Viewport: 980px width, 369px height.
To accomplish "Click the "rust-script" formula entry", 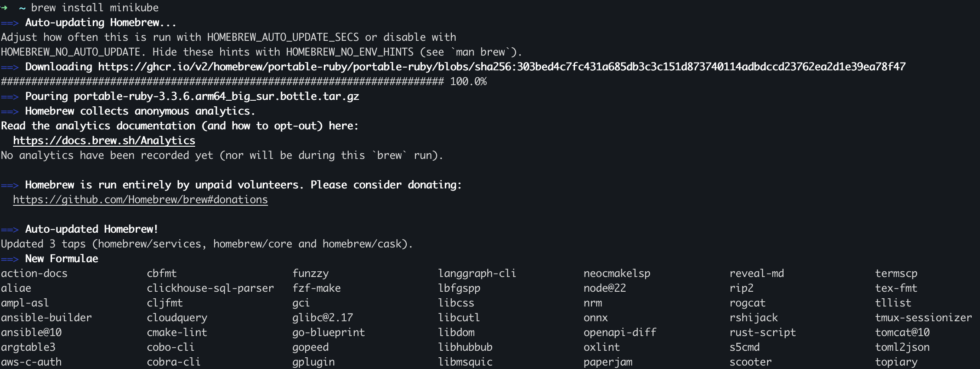I will (x=762, y=333).
